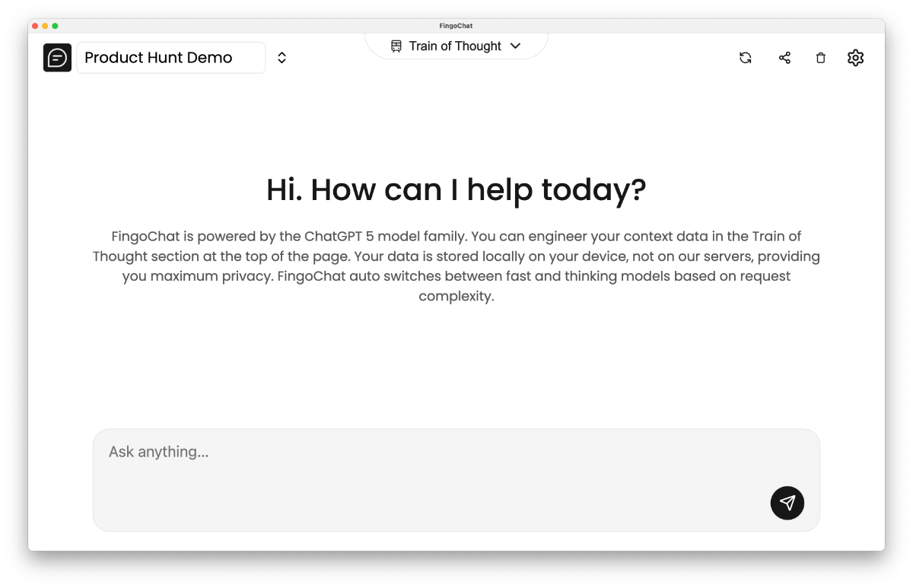Open the share icon
Screen dimensions: 913x588
point(784,58)
